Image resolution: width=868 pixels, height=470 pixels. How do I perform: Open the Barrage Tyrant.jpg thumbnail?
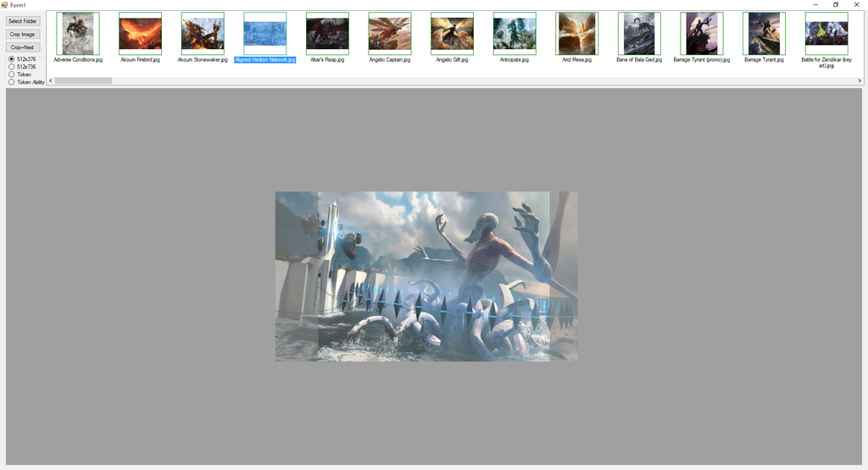click(764, 34)
